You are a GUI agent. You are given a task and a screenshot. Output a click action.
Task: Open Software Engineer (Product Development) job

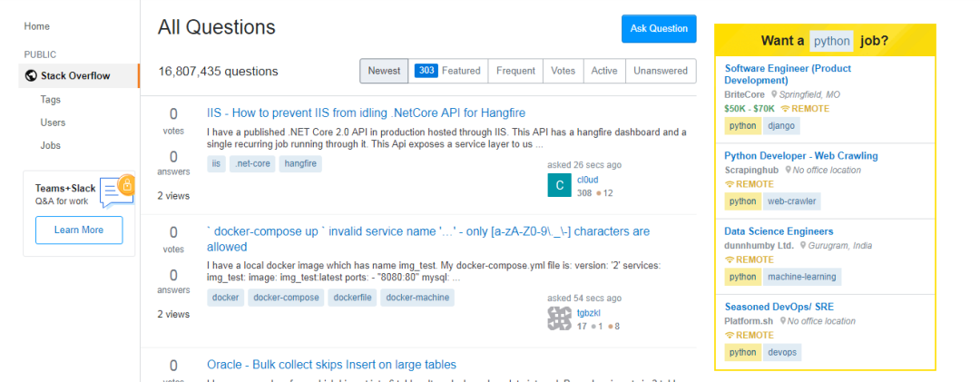click(x=788, y=74)
